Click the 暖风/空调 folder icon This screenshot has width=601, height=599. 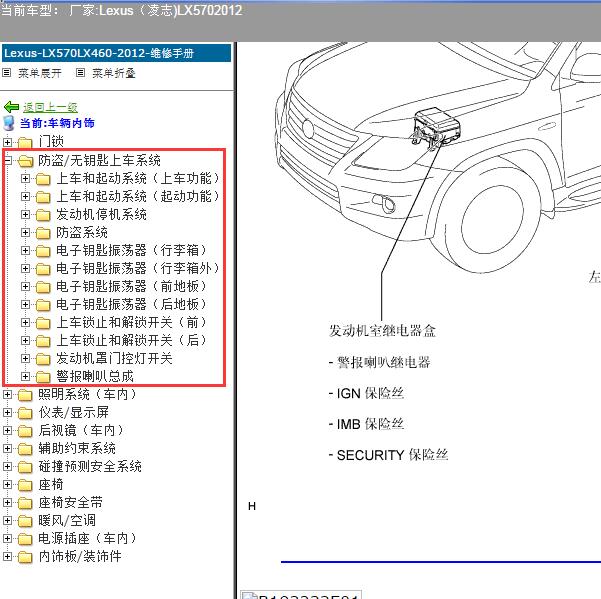tap(25, 521)
